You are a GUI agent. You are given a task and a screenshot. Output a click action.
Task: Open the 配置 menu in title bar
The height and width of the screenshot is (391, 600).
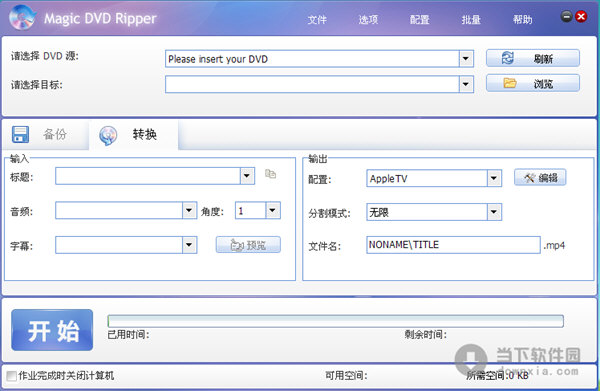point(420,20)
